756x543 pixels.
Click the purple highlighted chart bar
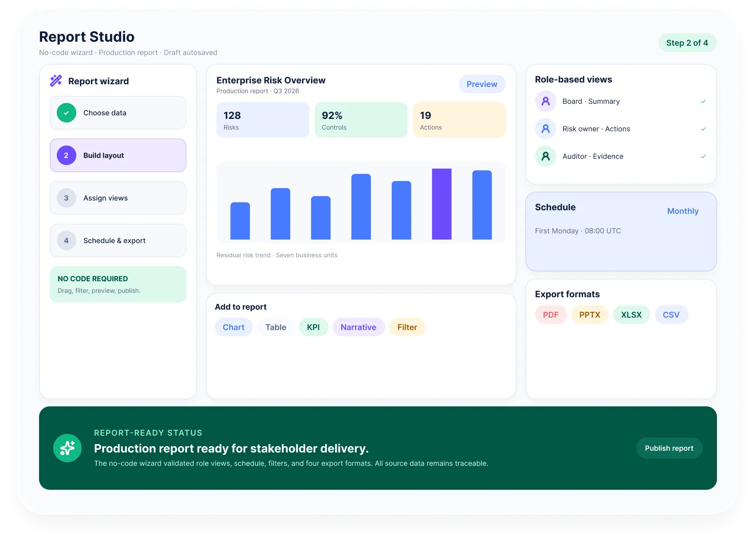[442, 204]
